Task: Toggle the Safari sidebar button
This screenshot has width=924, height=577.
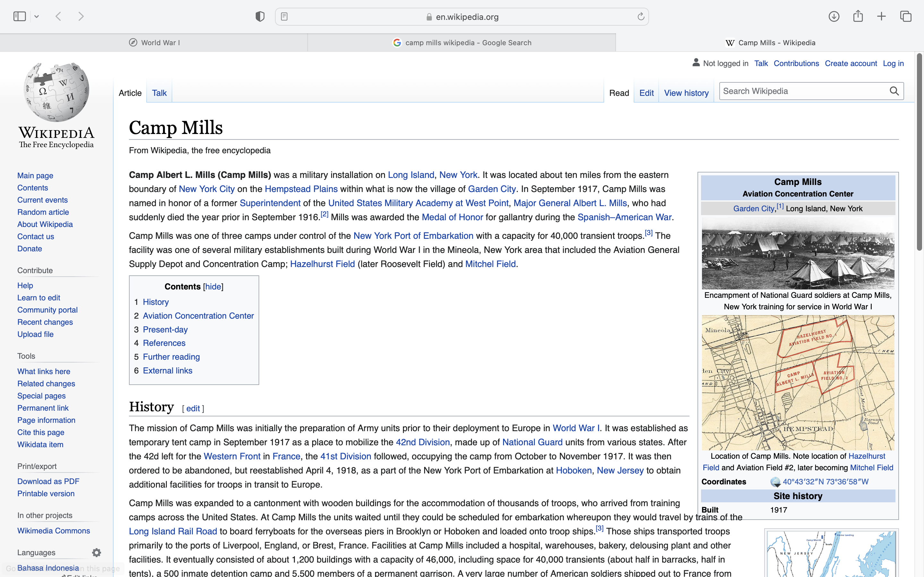Action: click(x=20, y=16)
